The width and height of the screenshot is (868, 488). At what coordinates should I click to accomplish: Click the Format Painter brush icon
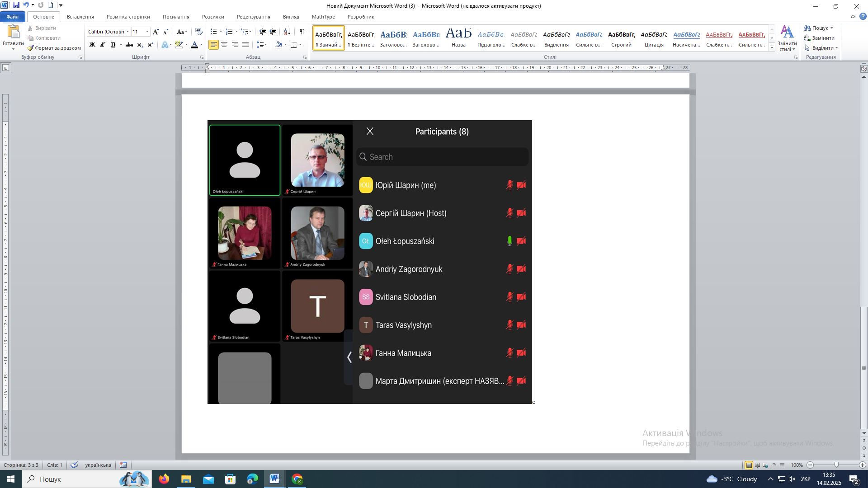[x=30, y=48]
